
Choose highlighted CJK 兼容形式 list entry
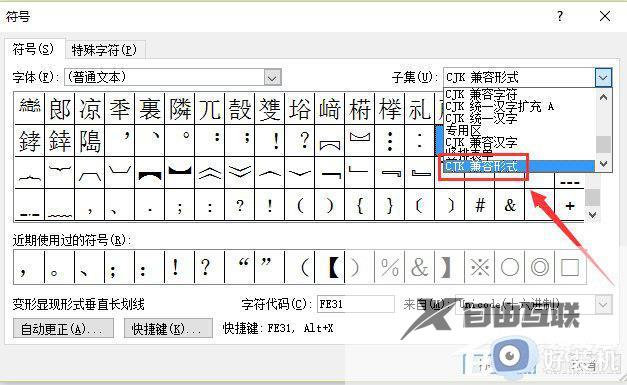click(x=519, y=166)
